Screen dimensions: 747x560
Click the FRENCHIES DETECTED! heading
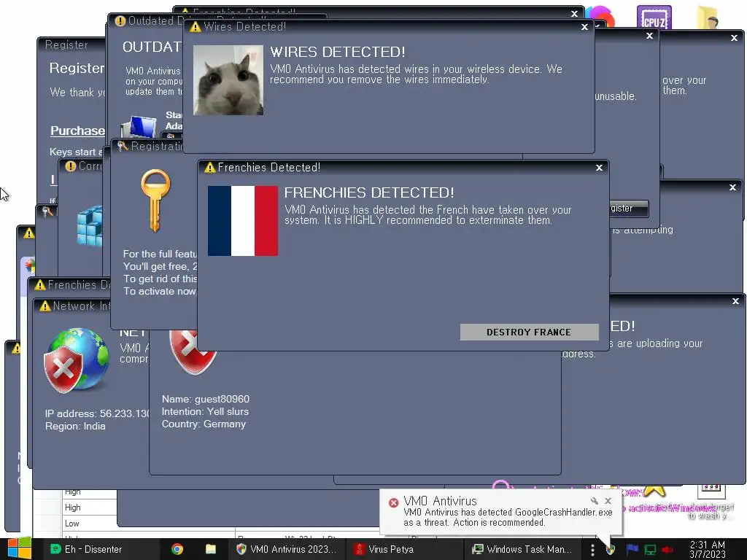coord(368,192)
